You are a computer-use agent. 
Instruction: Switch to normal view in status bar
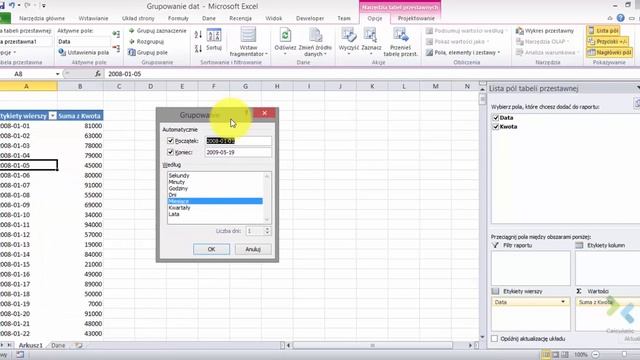(546, 355)
